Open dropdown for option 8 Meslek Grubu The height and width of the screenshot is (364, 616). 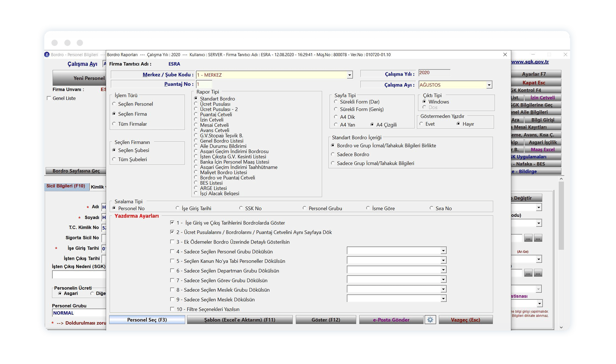[443, 289]
